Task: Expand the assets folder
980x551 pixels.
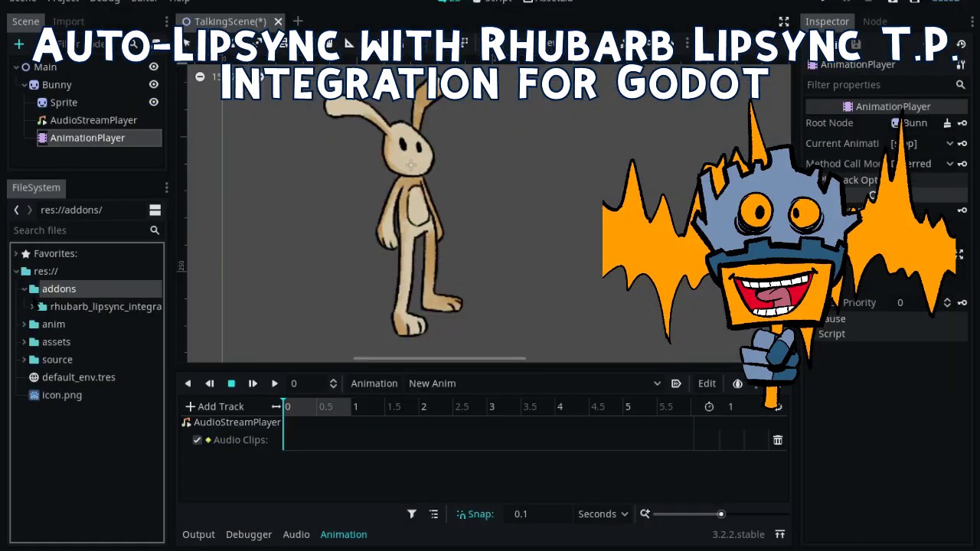Action: click(x=24, y=342)
